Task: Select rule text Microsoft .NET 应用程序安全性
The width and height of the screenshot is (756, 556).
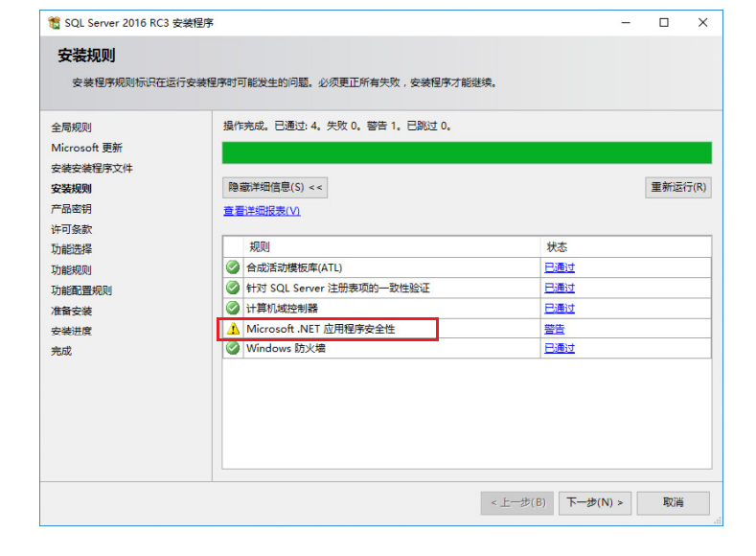Action: (321, 329)
